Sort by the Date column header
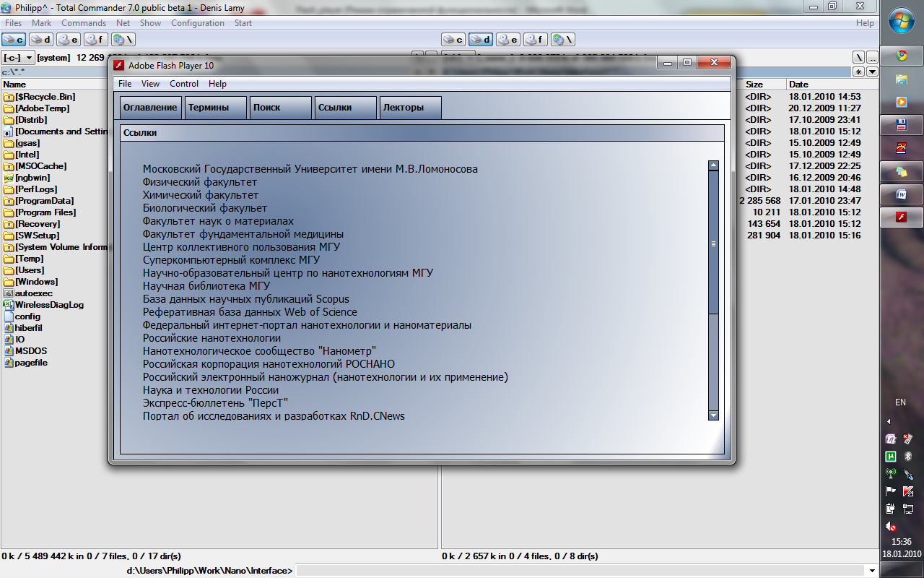Screen dimensions: 924x578 coord(798,85)
